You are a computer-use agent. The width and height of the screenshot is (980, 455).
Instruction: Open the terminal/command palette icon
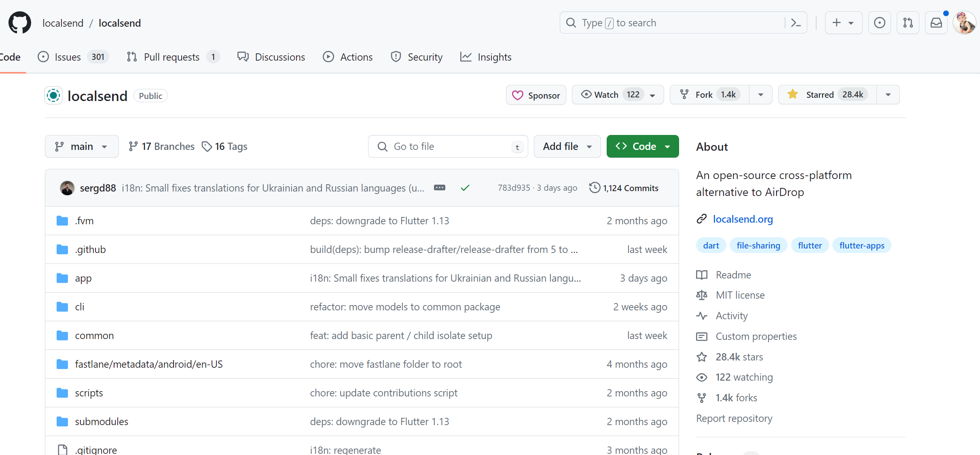pyautogui.click(x=797, y=23)
